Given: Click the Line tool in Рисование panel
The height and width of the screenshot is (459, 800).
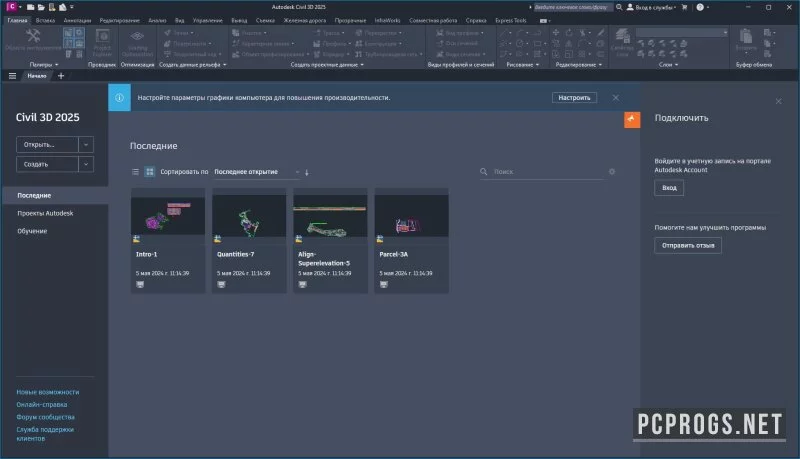Looking at the screenshot, I should (x=503, y=32).
